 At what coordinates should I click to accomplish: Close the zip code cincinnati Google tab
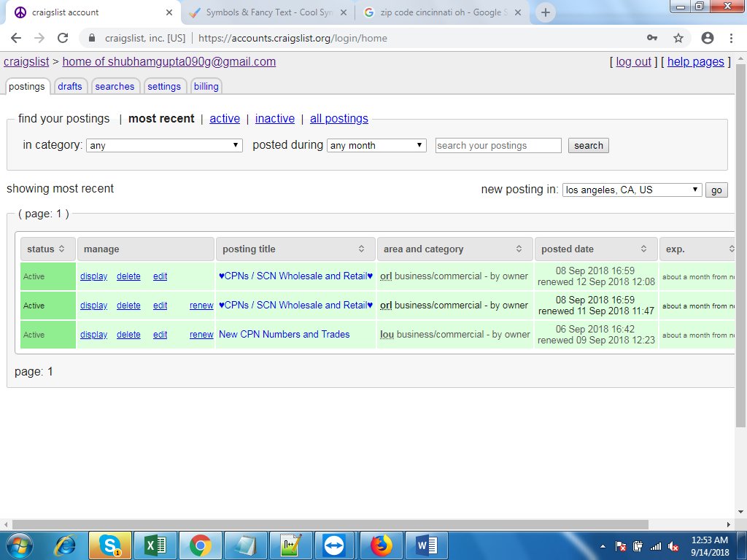pyautogui.click(x=518, y=12)
